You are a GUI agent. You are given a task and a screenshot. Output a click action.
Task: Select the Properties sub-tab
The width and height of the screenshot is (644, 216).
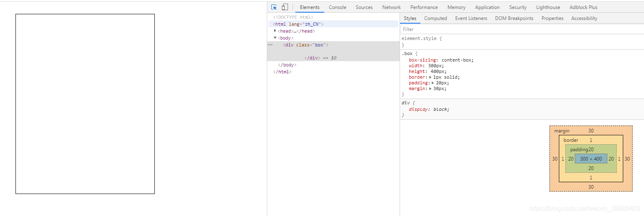(552, 18)
